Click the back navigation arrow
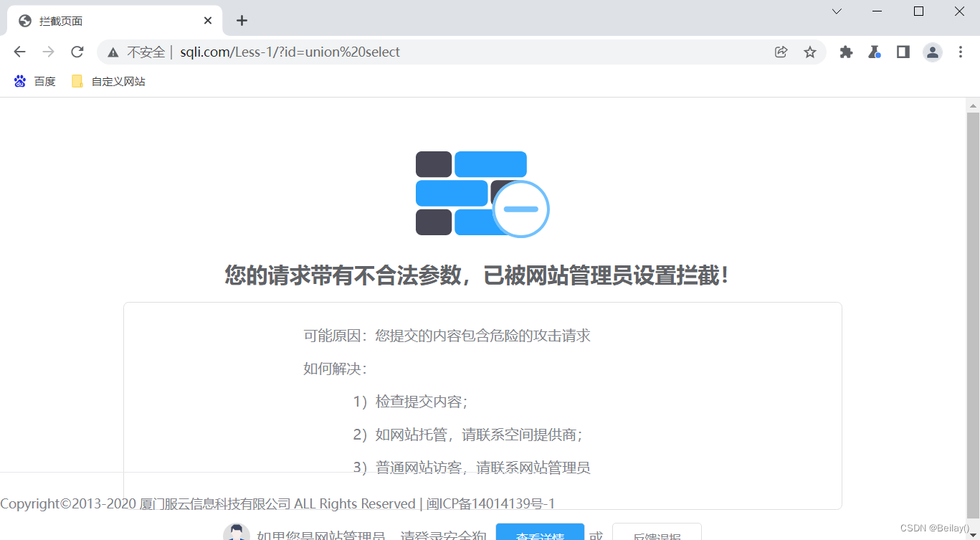The height and width of the screenshot is (540, 980). click(19, 52)
